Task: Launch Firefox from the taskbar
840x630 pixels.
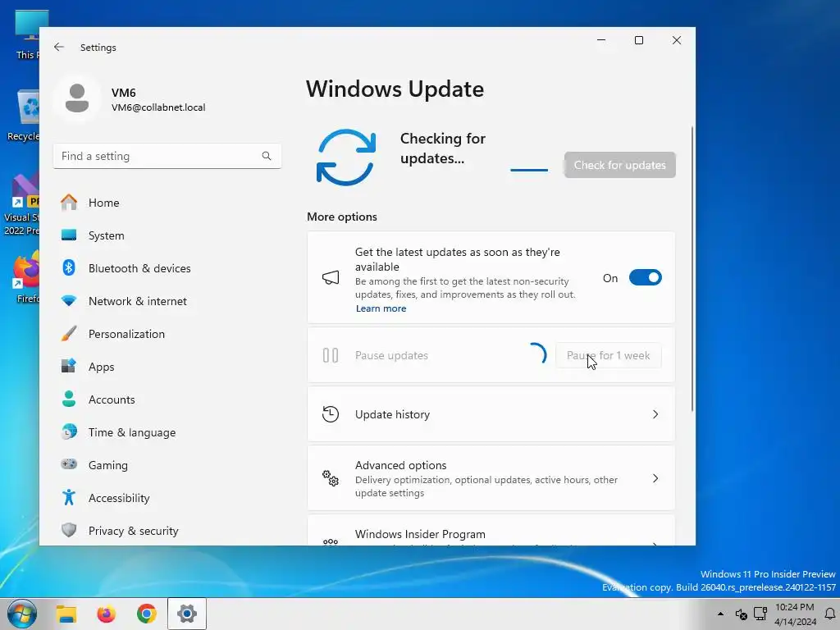Action: coord(106,614)
